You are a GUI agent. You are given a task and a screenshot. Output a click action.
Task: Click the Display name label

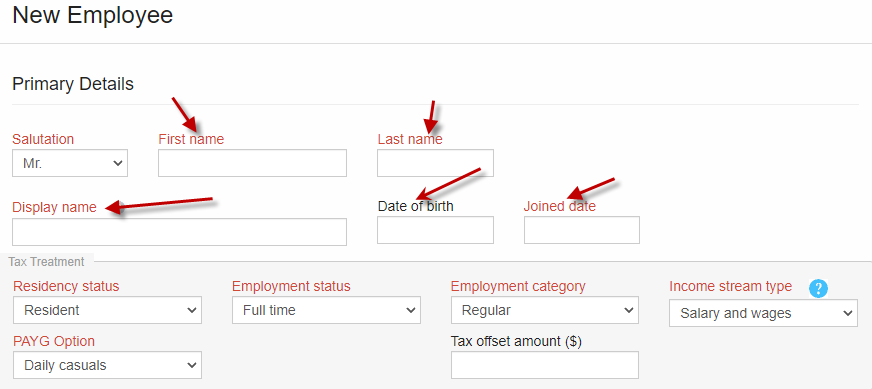[x=54, y=208]
